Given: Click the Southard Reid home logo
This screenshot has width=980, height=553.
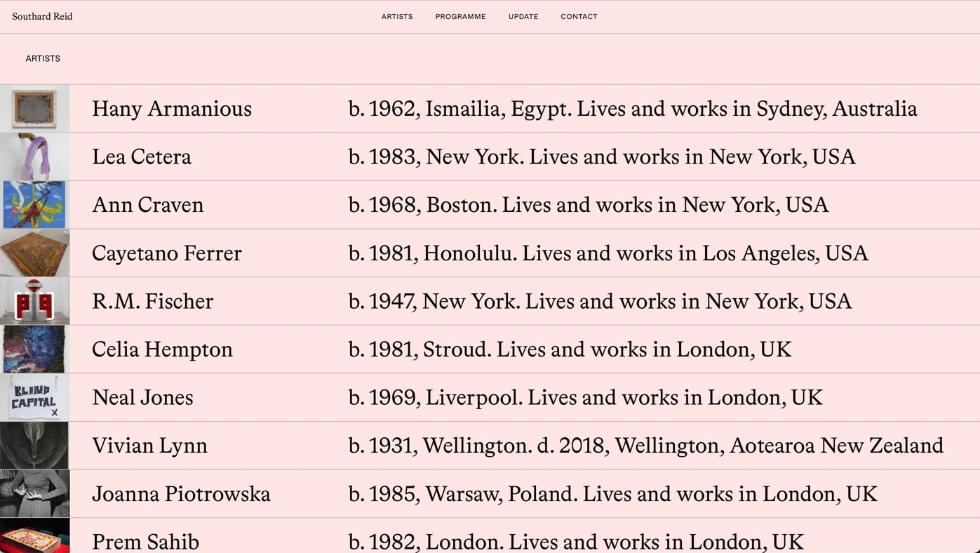Looking at the screenshot, I should point(42,17).
